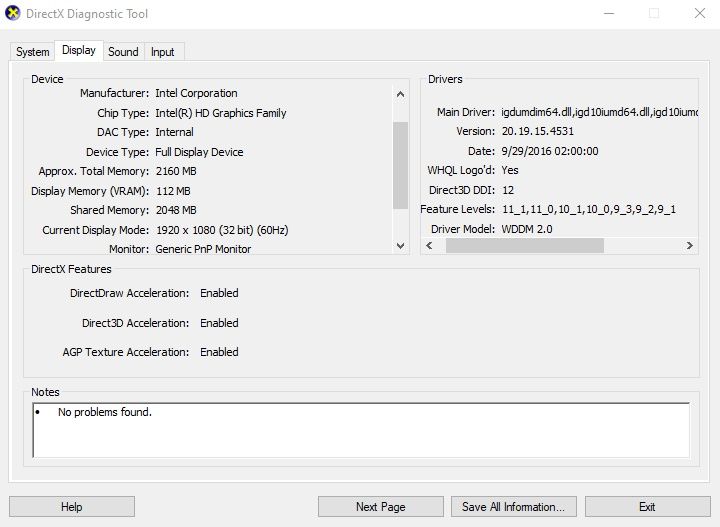Image resolution: width=720 pixels, height=527 pixels.
Task: Click Save All Information button
Action: pos(513,506)
